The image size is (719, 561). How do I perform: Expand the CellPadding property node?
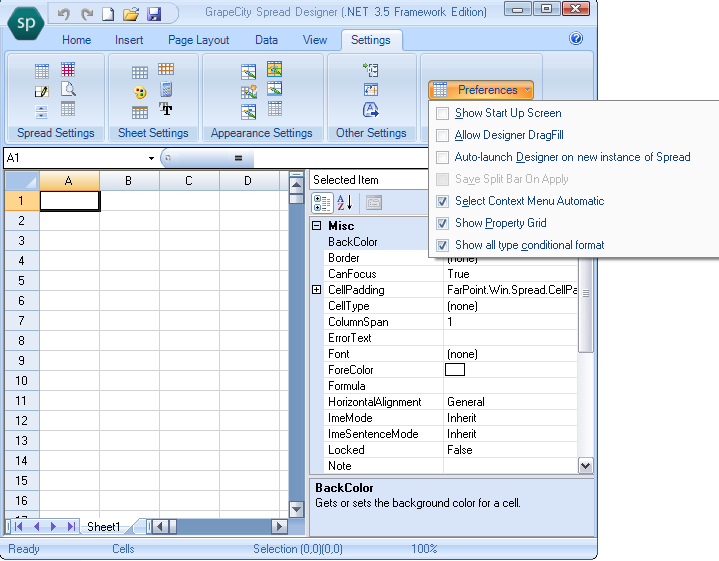tap(316, 289)
